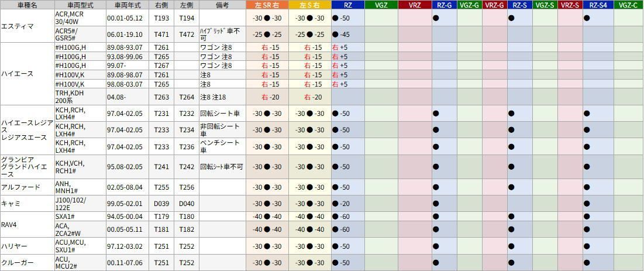The width and height of the screenshot is (644, 271).
Task: Click the VGZ-G column header
Action: point(470,5)
